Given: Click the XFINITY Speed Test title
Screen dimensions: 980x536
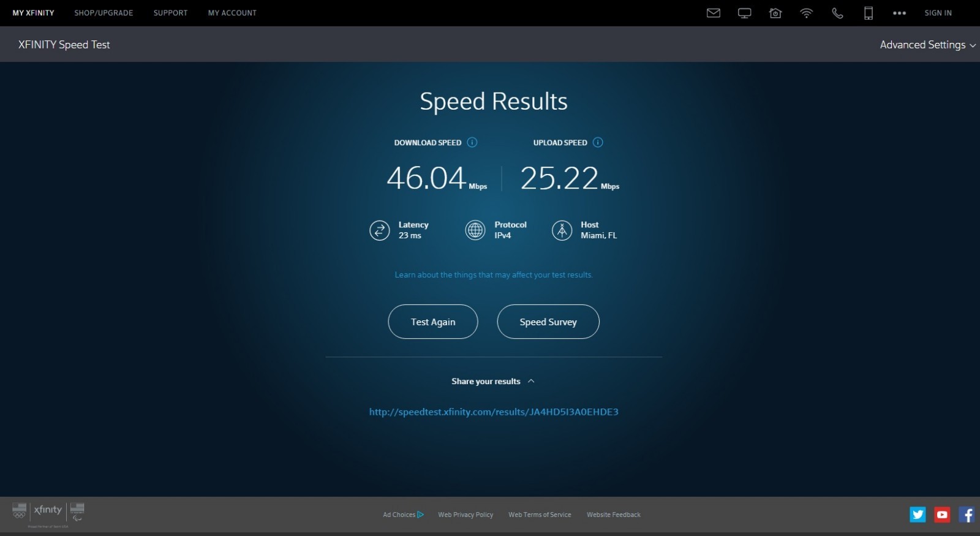Looking at the screenshot, I should tap(64, 45).
